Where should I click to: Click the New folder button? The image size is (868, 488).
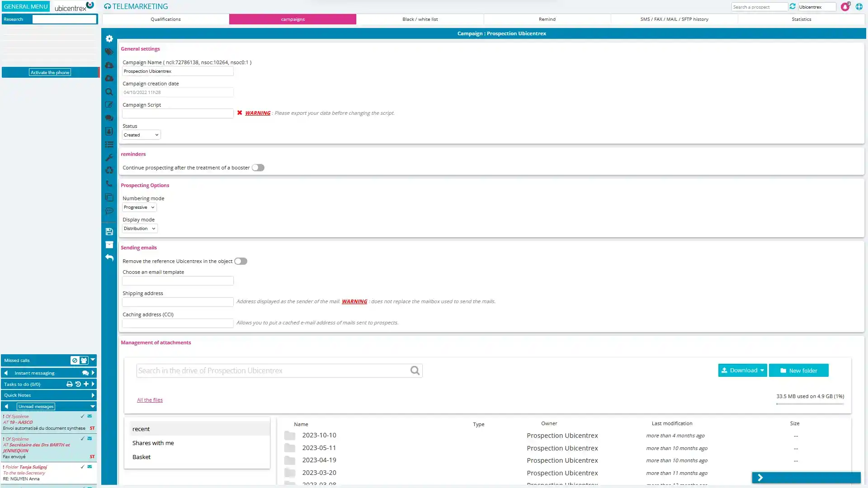[x=798, y=371]
